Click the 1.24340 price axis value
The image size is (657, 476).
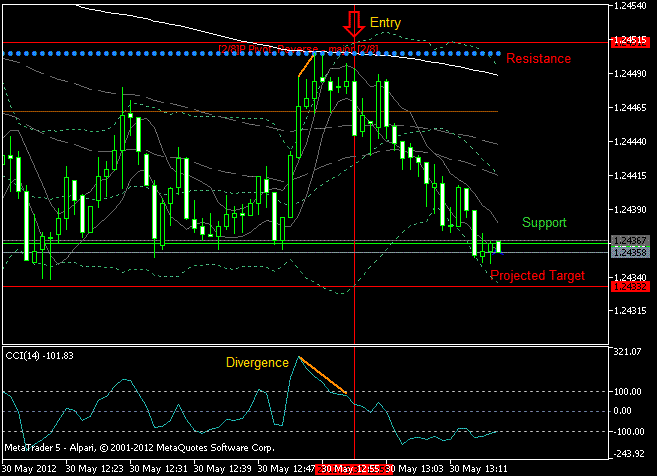coord(630,277)
